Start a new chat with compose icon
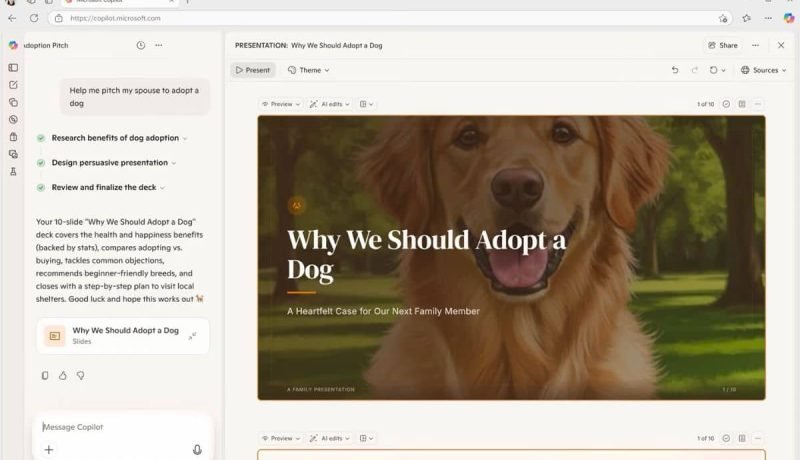The image size is (800, 460). [13, 85]
